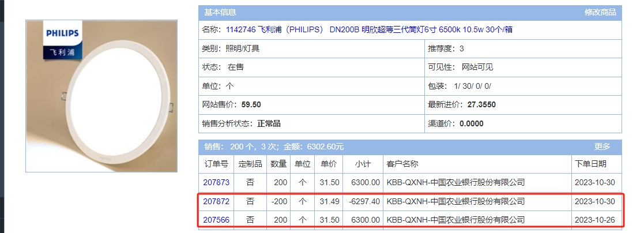Click subtotal 6300.00 in order 207873 row
This screenshot has height=233, width=644.
366,182
